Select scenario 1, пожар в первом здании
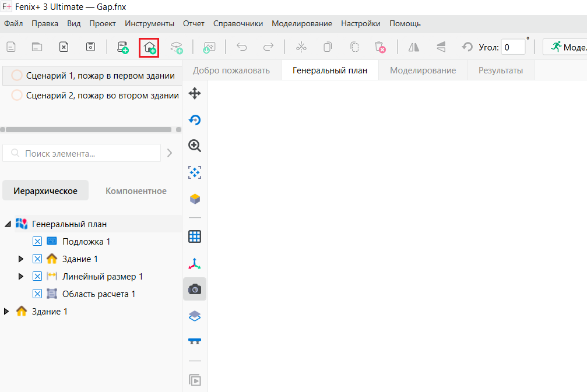The height and width of the screenshot is (392, 587). tap(92, 76)
